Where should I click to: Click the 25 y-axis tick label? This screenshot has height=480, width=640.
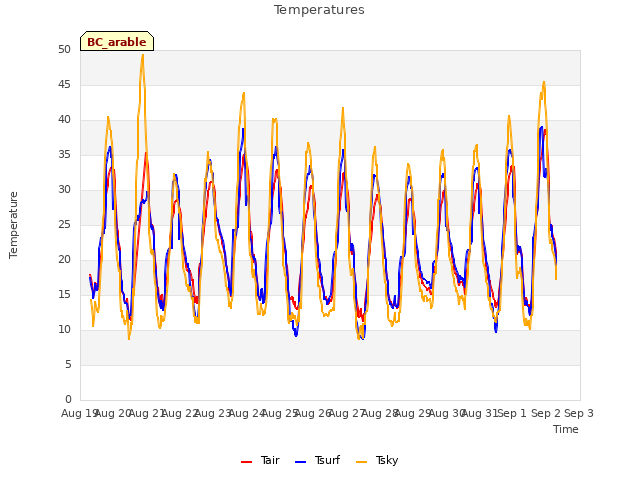(64, 224)
